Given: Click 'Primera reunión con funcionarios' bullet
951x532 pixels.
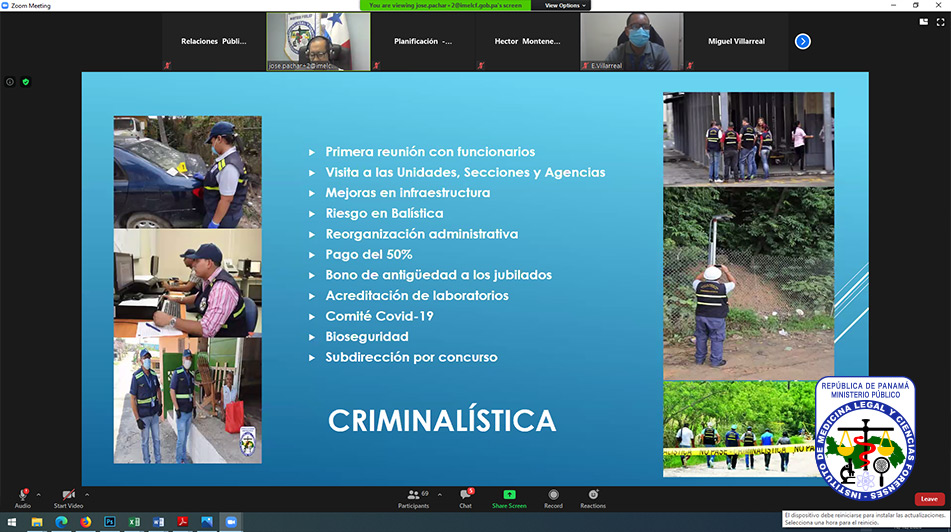Looking at the screenshot, I should [430, 152].
